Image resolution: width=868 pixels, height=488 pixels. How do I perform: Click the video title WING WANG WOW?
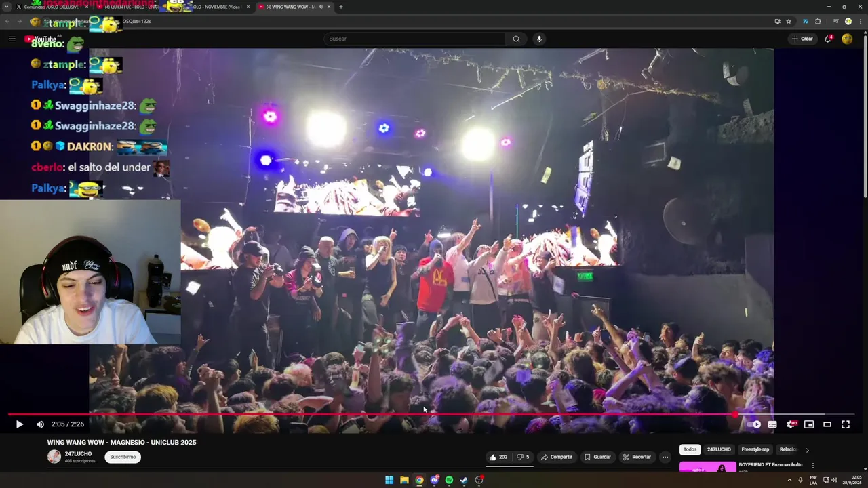[x=121, y=442]
